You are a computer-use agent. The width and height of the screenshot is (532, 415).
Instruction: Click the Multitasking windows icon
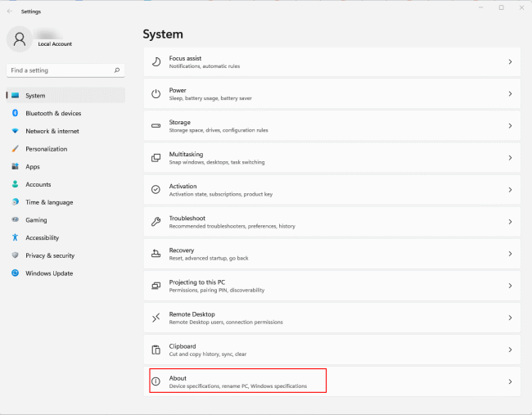coord(156,158)
